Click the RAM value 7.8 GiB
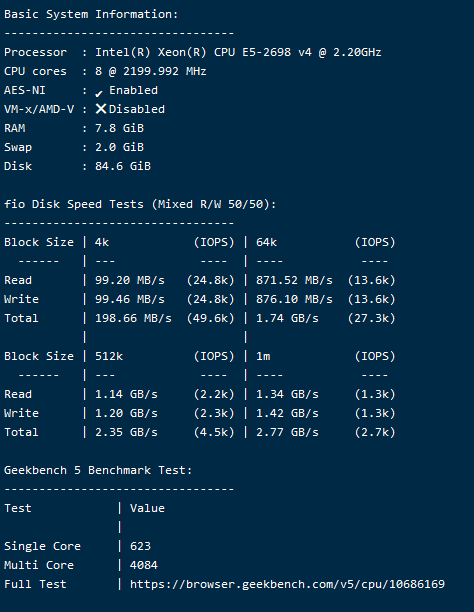The width and height of the screenshot is (474, 612). 119,128
